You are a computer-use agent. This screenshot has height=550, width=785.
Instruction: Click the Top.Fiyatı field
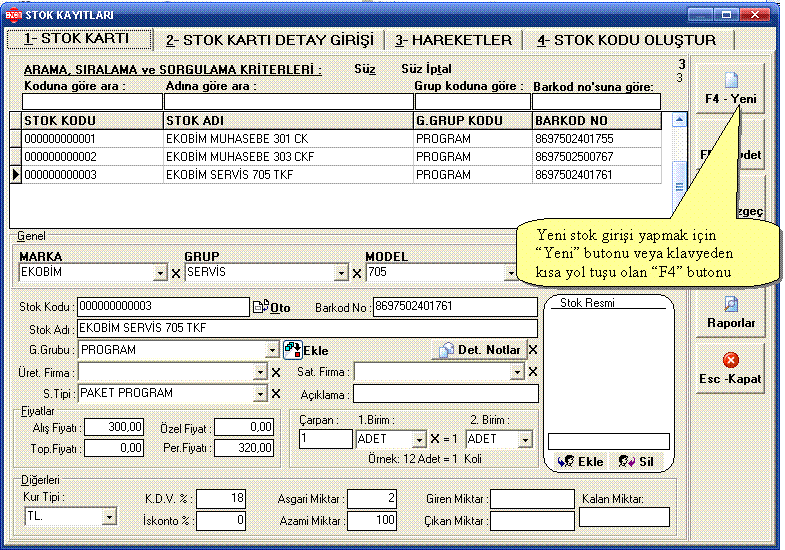[114, 448]
